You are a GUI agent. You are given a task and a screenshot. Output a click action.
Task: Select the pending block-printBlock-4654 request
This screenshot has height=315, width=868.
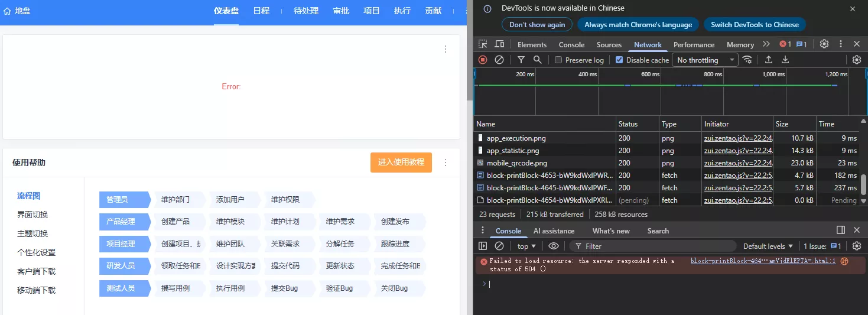(x=667, y=200)
